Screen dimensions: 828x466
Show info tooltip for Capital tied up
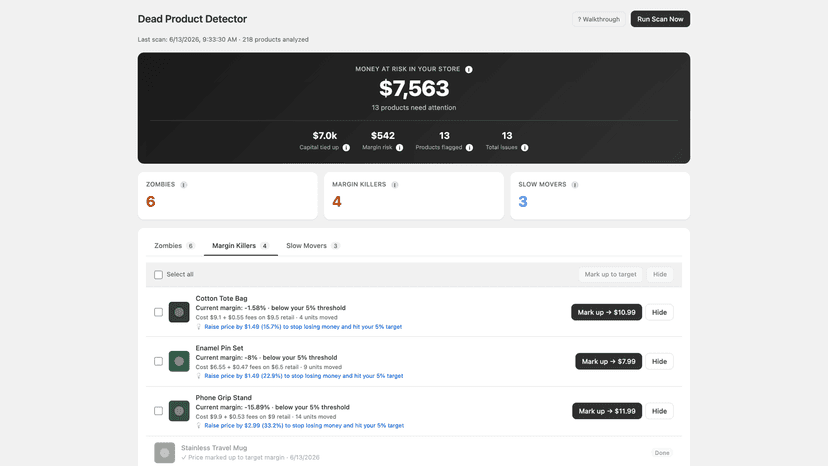tap(346, 148)
